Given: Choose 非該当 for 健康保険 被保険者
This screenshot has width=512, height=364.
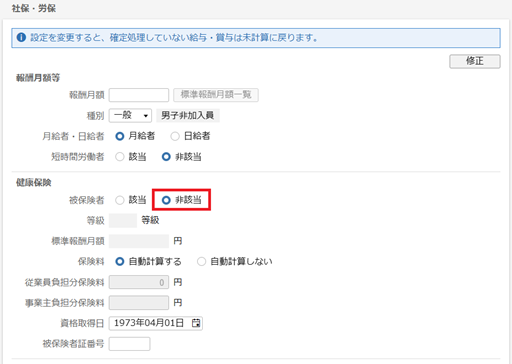Looking at the screenshot, I should click(x=166, y=200).
